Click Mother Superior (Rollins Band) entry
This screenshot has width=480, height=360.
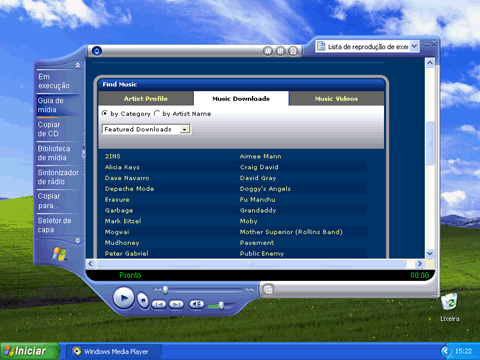click(x=291, y=232)
